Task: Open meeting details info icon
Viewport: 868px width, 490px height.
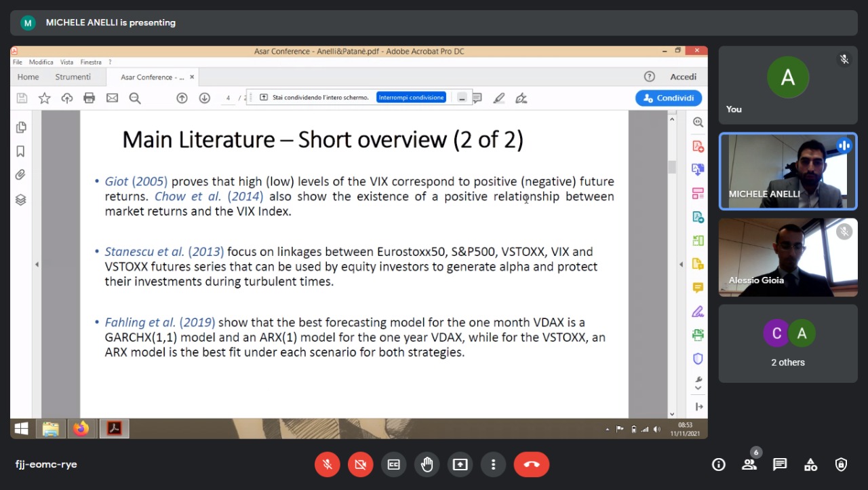Action: pyautogui.click(x=718, y=464)
